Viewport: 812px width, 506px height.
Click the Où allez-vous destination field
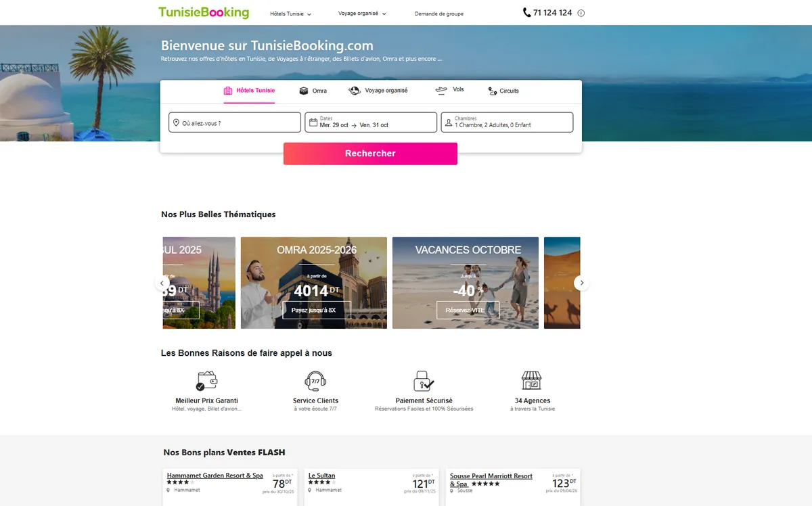(235, 122)
